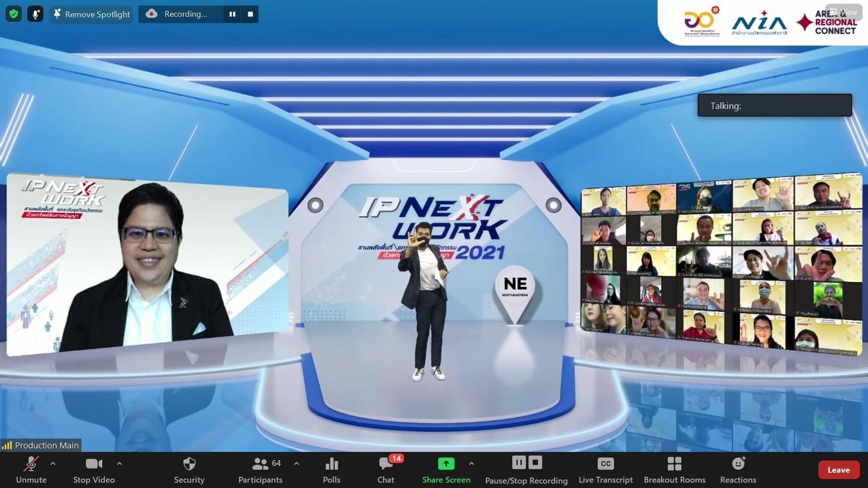Open Breakout Rooms
The image size is (868, 488).
point(675,470)
